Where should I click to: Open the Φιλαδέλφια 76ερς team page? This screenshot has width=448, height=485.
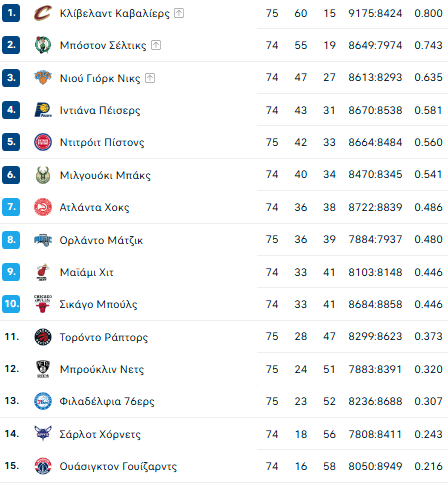coord(107,401)
